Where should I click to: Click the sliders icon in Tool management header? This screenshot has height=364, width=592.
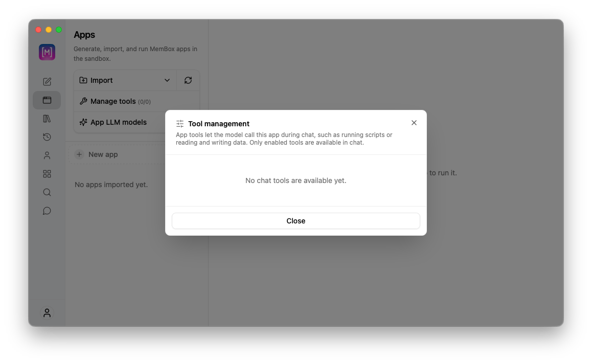[x=180, y=124]
